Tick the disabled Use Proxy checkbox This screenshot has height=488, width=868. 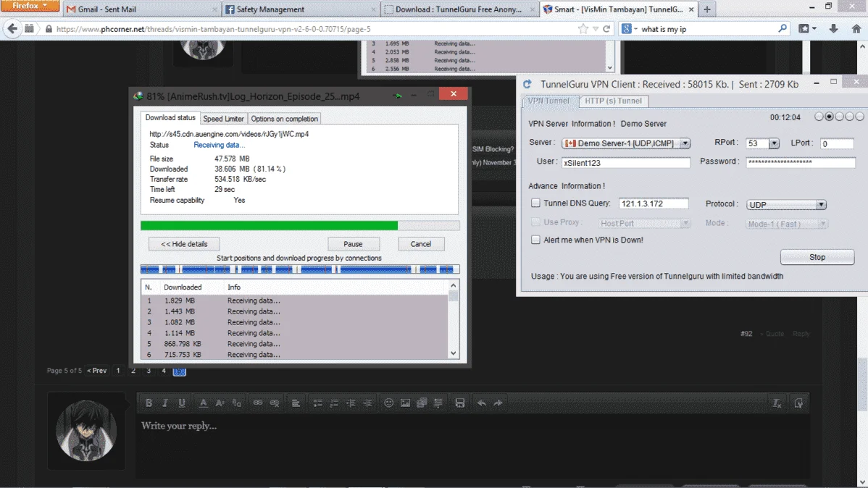535,222
